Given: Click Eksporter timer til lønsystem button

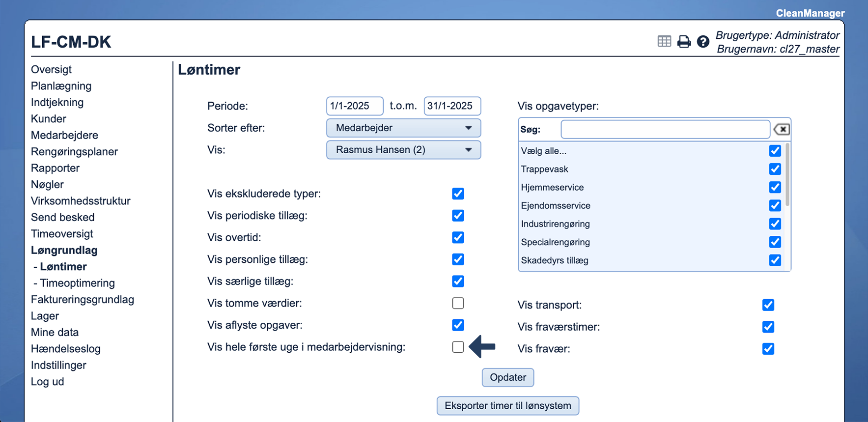Looking at the screenshot, I should 507,406.
